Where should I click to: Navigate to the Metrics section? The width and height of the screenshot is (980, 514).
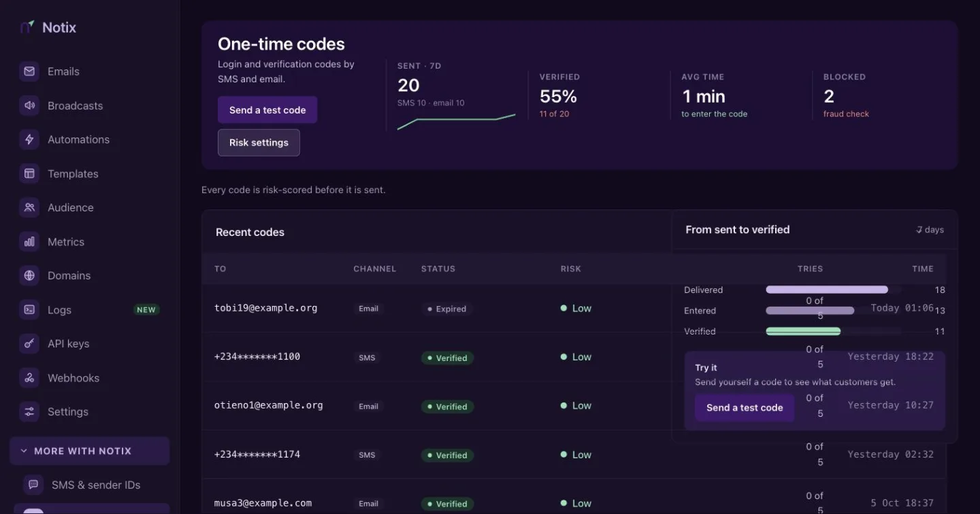[66, 241]
